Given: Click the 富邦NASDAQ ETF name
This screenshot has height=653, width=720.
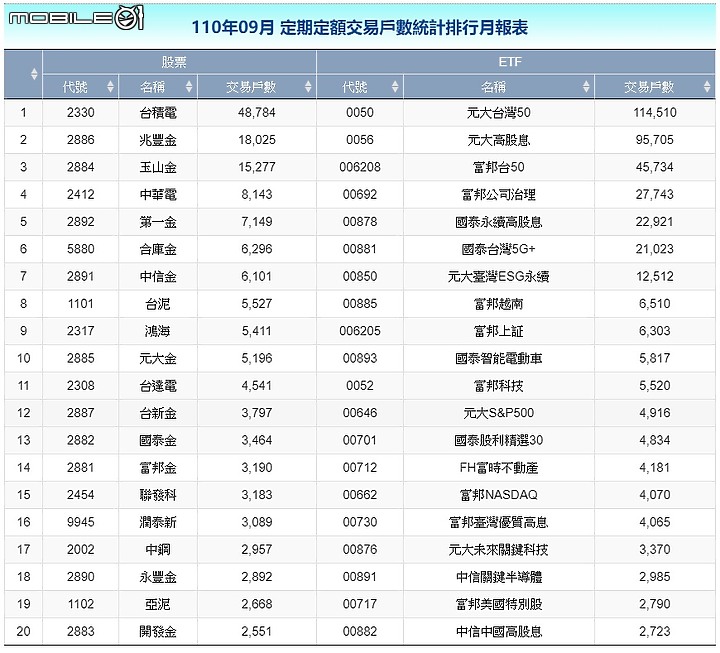Looking at the screenshot, I should (x=499, y=495).
